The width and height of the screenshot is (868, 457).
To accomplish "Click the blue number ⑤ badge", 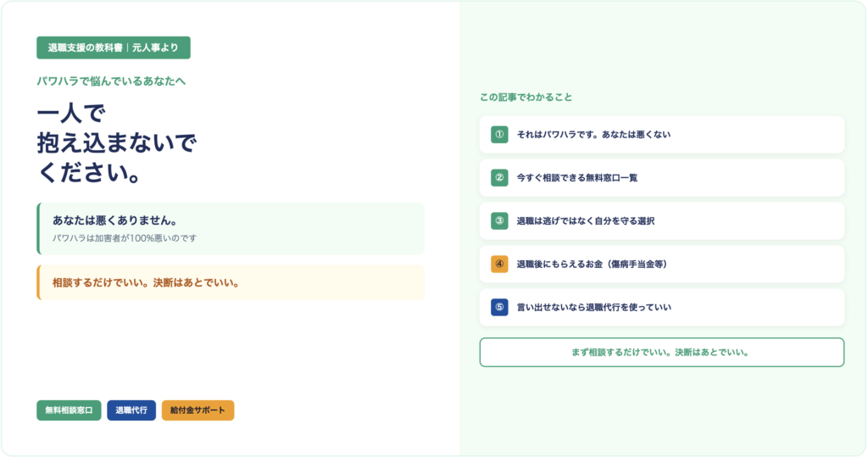I will (499, 308).
